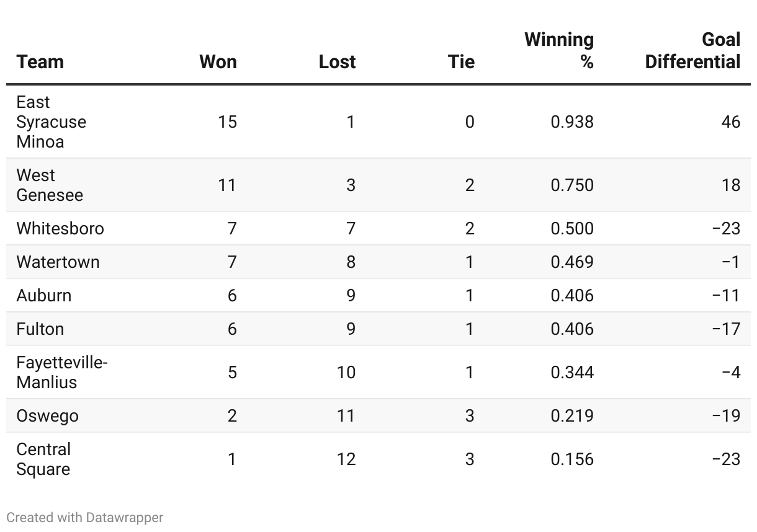
Task: Select the Central Square team name
Action: pos(43,459)
